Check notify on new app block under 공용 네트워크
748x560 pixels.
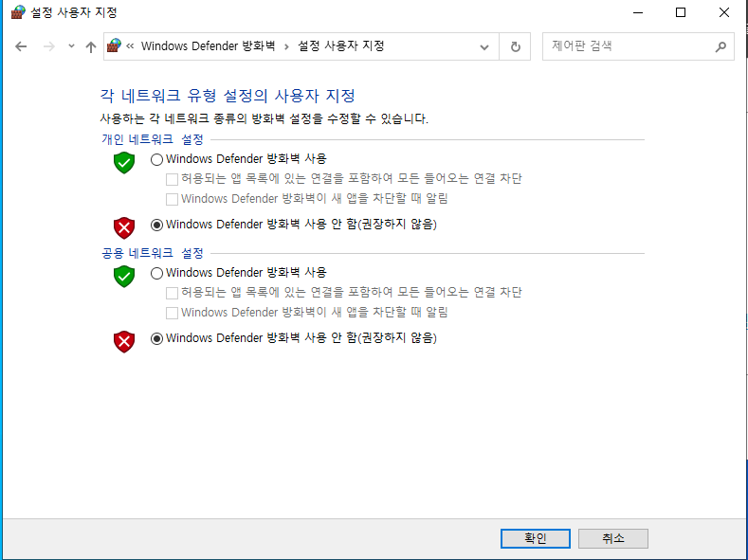[172, 313]
